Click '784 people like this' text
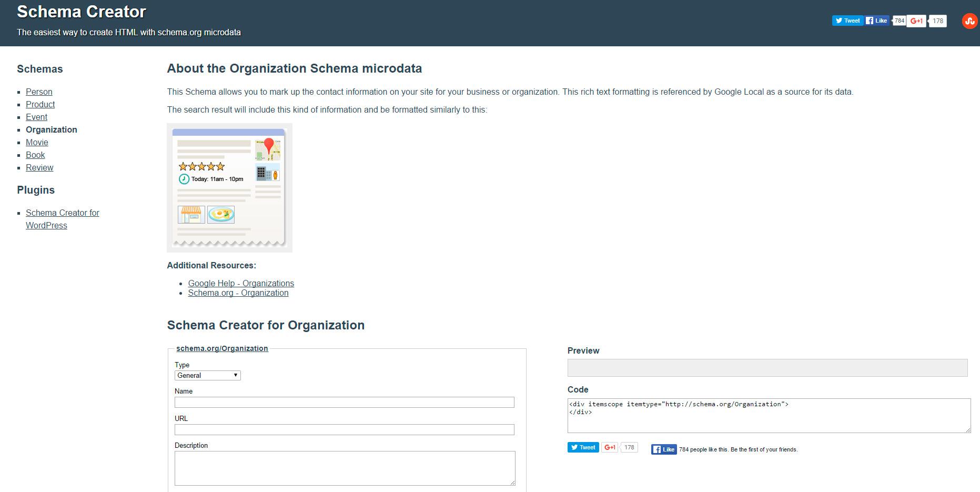This screenshot has width=980, height=492. pos(704,449)
